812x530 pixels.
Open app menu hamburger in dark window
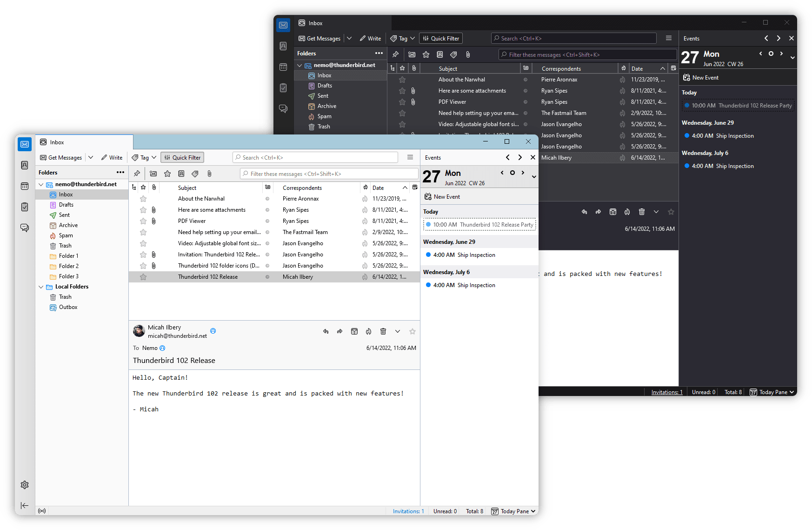click(669, 38)
